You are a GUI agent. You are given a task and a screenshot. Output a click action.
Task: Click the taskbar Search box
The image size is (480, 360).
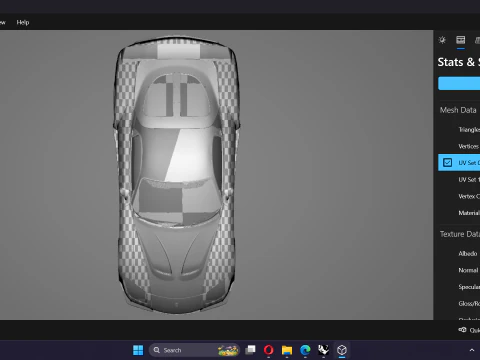coord(194,350)
